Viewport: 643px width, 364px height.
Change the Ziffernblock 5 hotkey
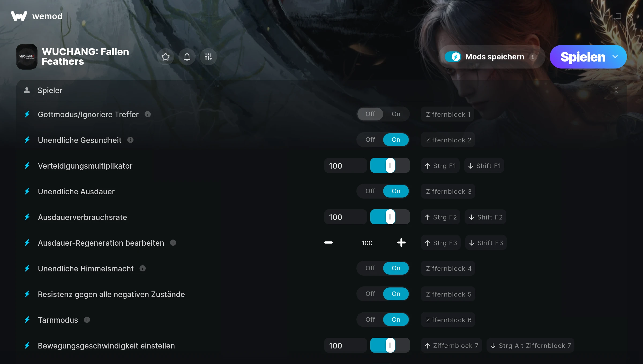pyautogui.click(x=448, y=294)
